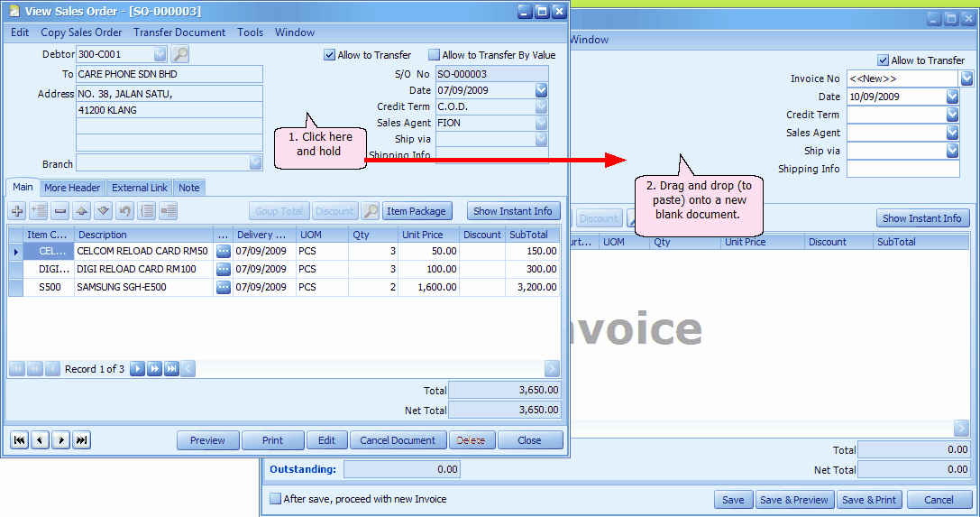Open the invoice Credit Term dropdown

pos(952,115)
